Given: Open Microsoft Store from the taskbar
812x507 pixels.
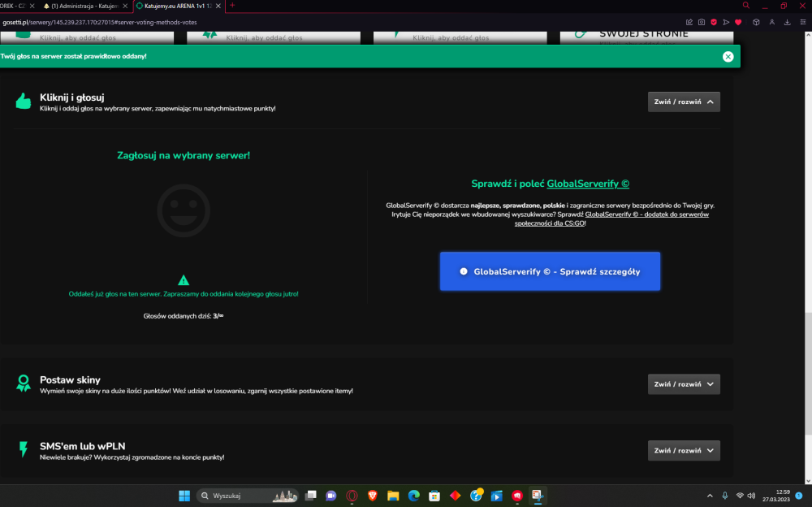Looking at the screenshot, I should (434, 496).
